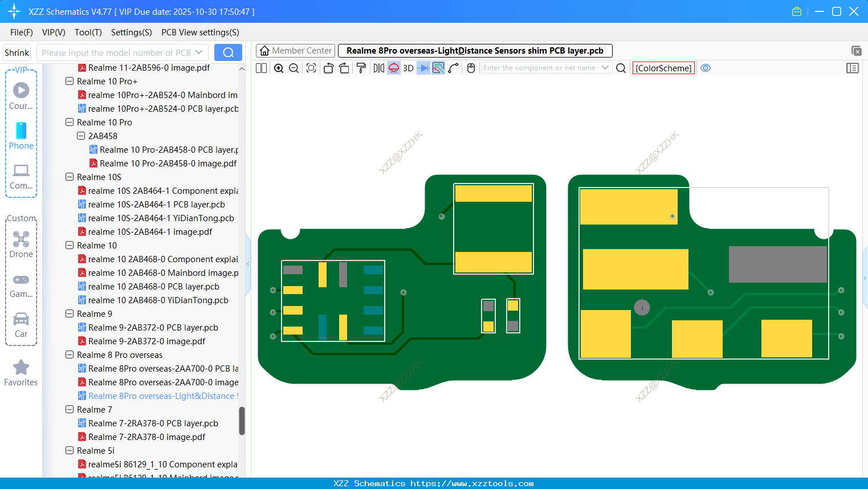This screenshot has width=868, height=489.
Task: Open the paint brush coloring tool
Action: (361, 68)
